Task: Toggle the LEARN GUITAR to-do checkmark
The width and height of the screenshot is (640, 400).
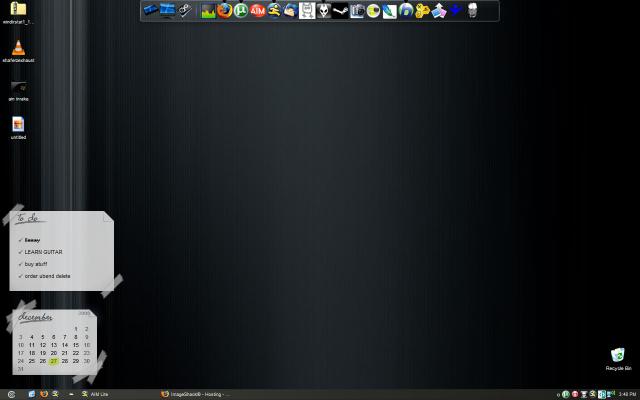Action: point(20,252)
